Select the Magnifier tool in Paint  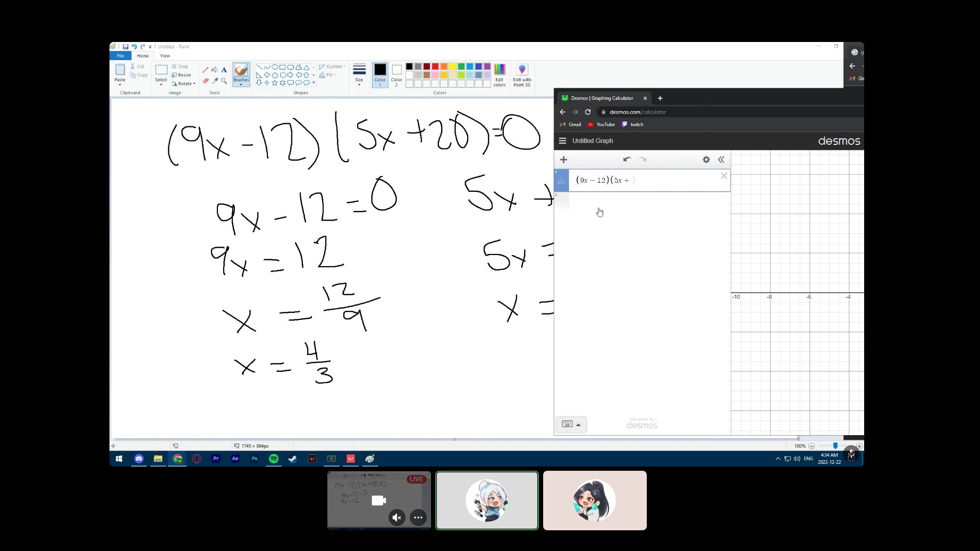224,81
